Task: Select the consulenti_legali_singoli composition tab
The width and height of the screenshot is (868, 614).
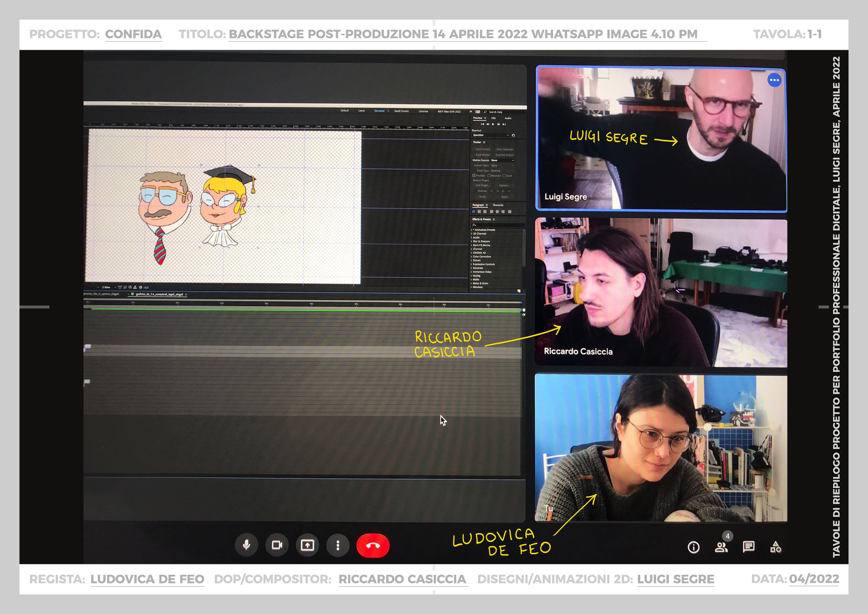Action: click(159, 294)
